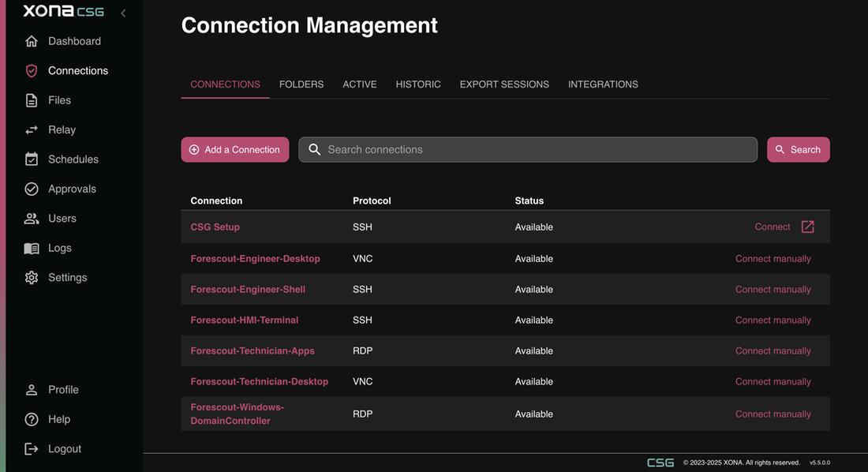Click the Relay arrows icon
The image size is (868, 472).
pyautogui.click(x=32, y=130)
